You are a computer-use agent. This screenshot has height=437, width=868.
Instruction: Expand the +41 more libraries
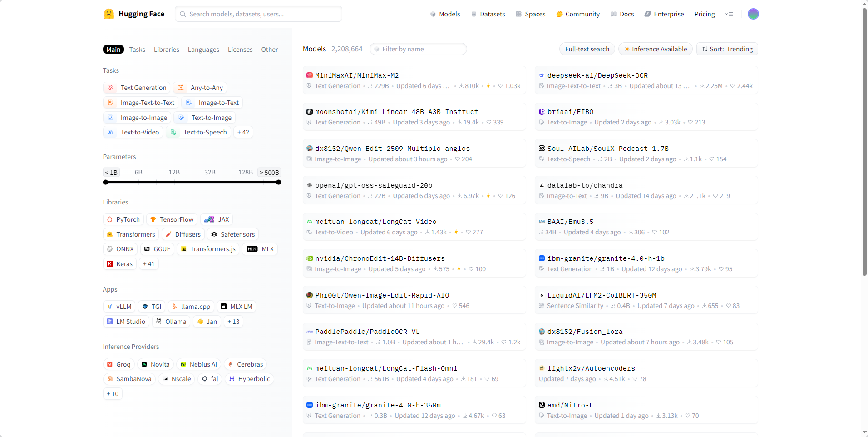tap(149, 264)
